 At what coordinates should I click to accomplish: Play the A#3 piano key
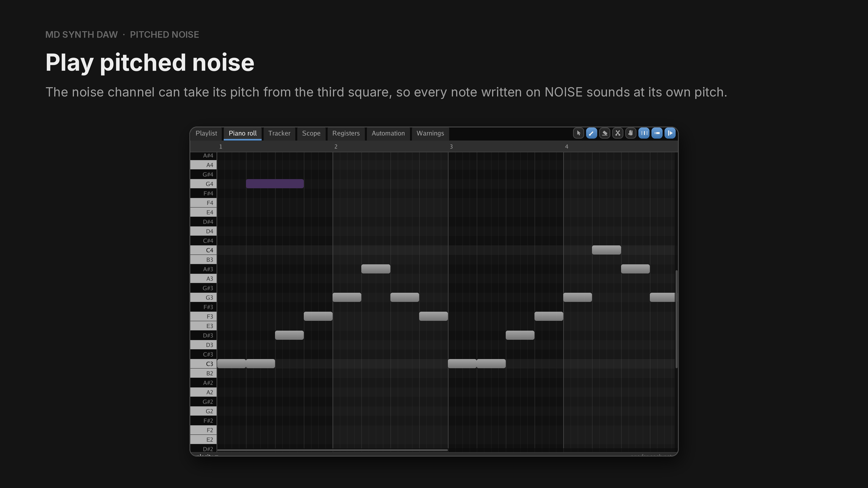coord(203,269)
